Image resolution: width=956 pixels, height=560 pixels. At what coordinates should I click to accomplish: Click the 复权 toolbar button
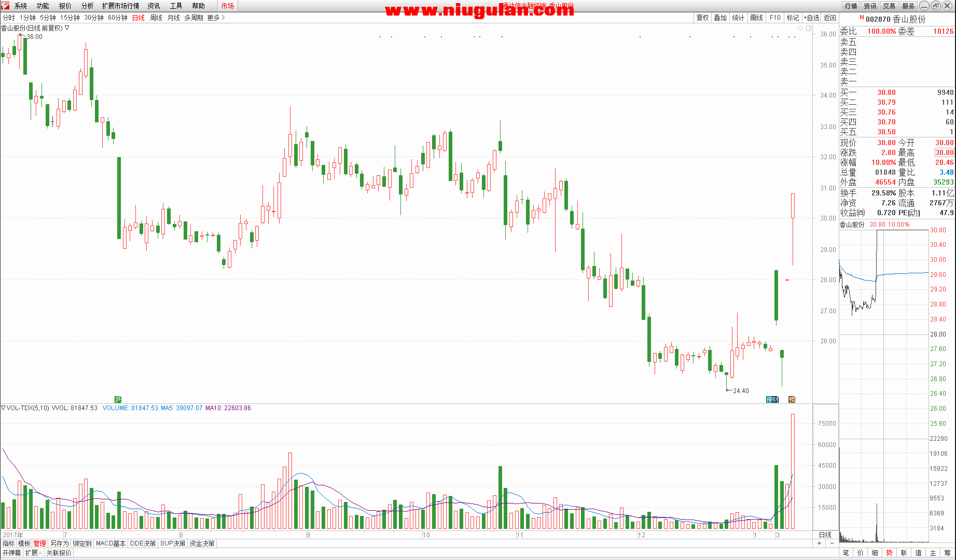tap(702, 18)
